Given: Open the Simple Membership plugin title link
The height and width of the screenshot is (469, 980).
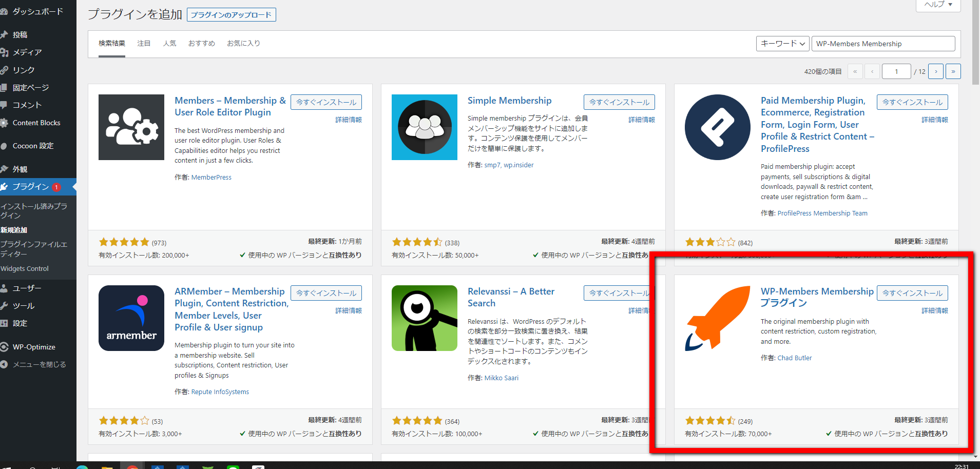Looking at the screenshot, I should click(x=509, y=101).
